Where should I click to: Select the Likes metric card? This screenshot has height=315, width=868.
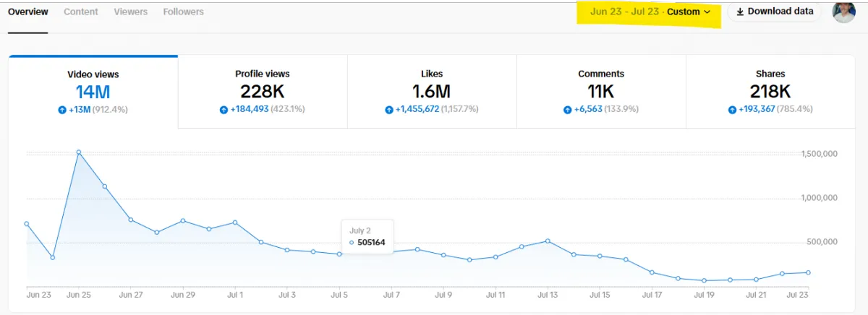pyautogui.click(x=432, y=92)
